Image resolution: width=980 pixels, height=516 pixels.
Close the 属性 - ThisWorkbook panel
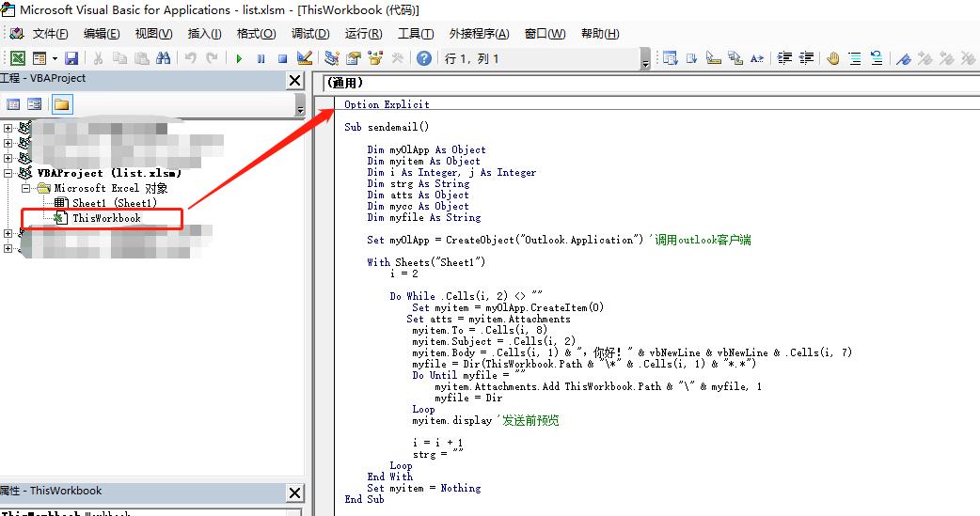pos(295,493)
